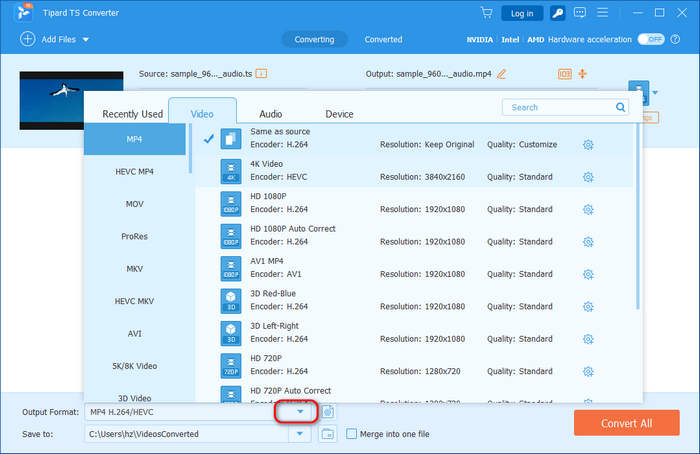Click the Log in button
This screenshot has height=454, width=700.
click(x=522, y=13)
